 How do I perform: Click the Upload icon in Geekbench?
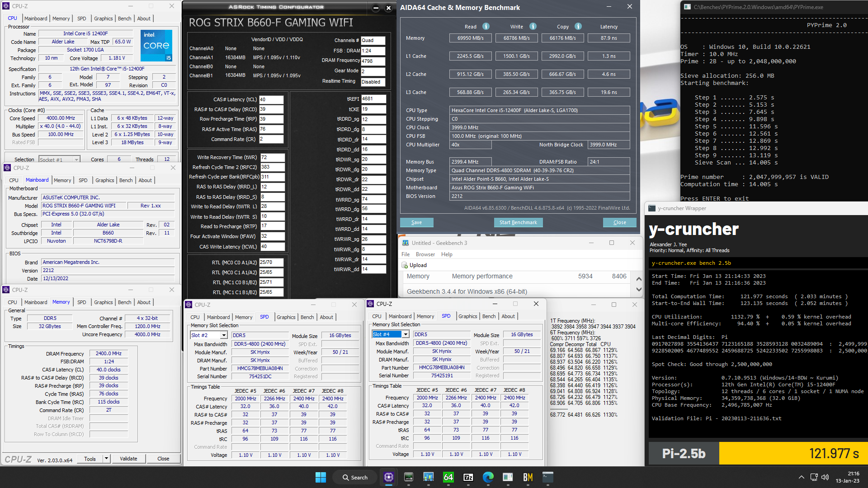pyautogui.click(x=405, y=265)
